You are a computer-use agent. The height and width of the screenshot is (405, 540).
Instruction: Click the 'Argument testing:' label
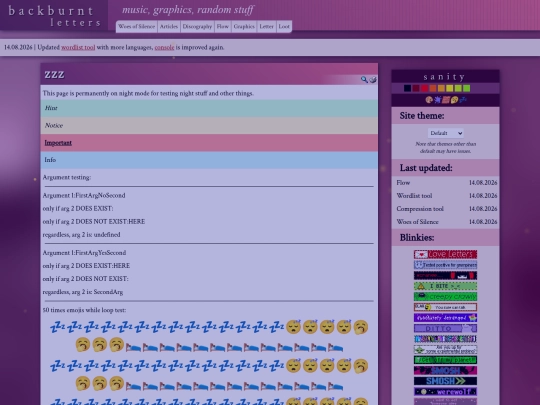66,177
